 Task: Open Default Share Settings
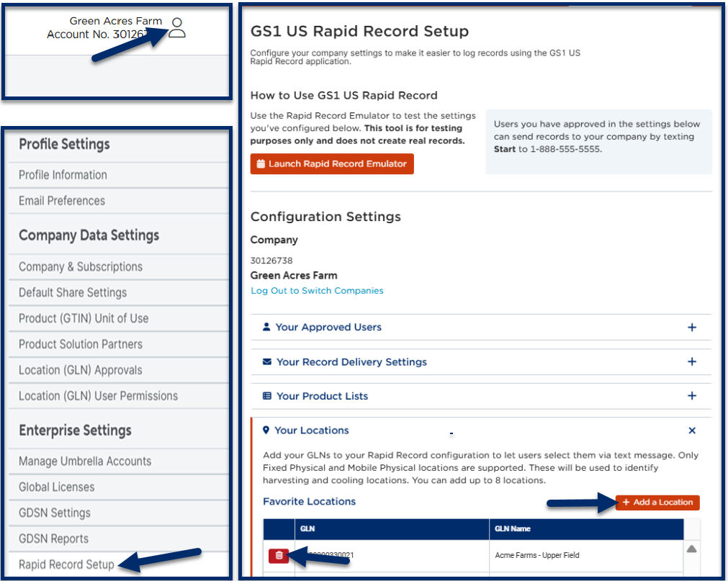coord(73,293)
